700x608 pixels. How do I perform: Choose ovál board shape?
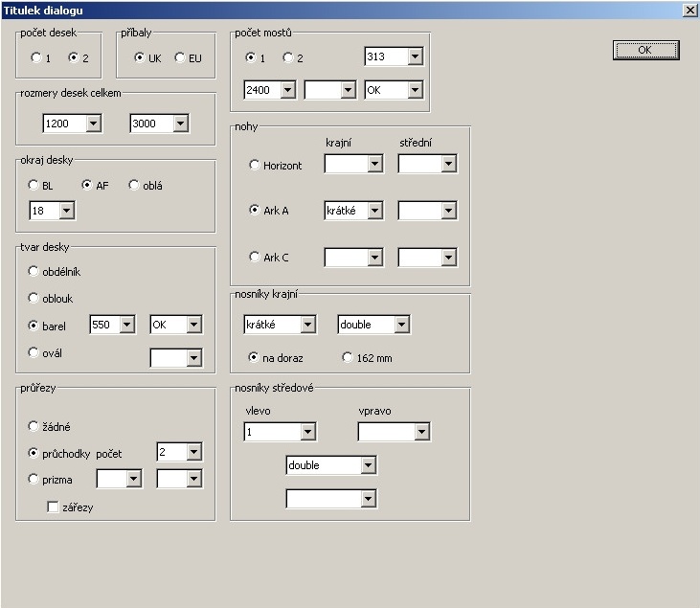pos(34,352)
